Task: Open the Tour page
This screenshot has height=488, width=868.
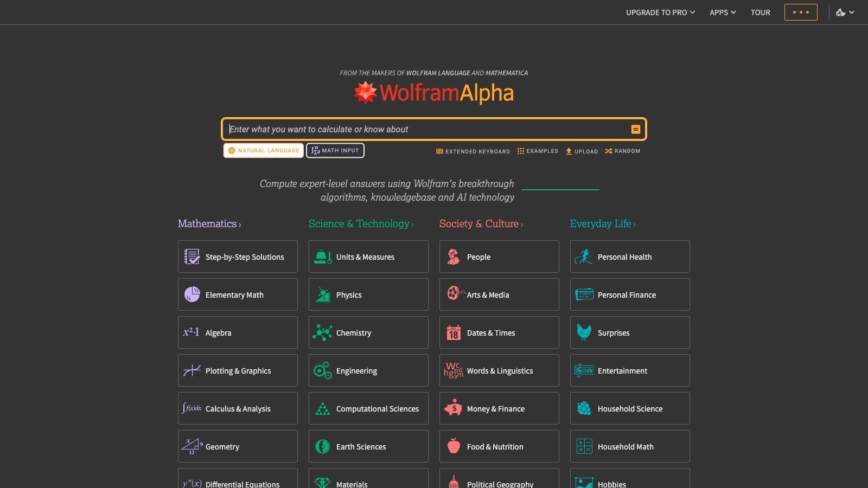Action: pyautogui.click(x=760, y=12)
